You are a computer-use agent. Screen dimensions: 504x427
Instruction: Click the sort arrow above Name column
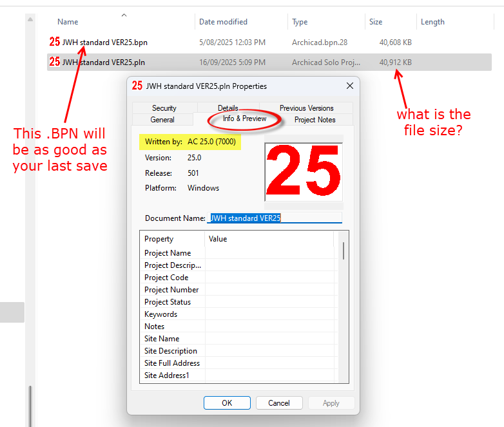[124, 15]
